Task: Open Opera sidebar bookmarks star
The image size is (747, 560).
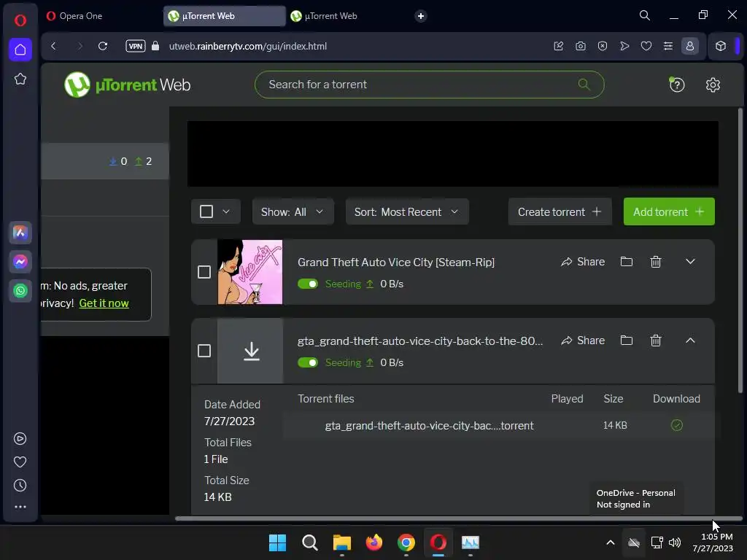Action: (20, 79)
